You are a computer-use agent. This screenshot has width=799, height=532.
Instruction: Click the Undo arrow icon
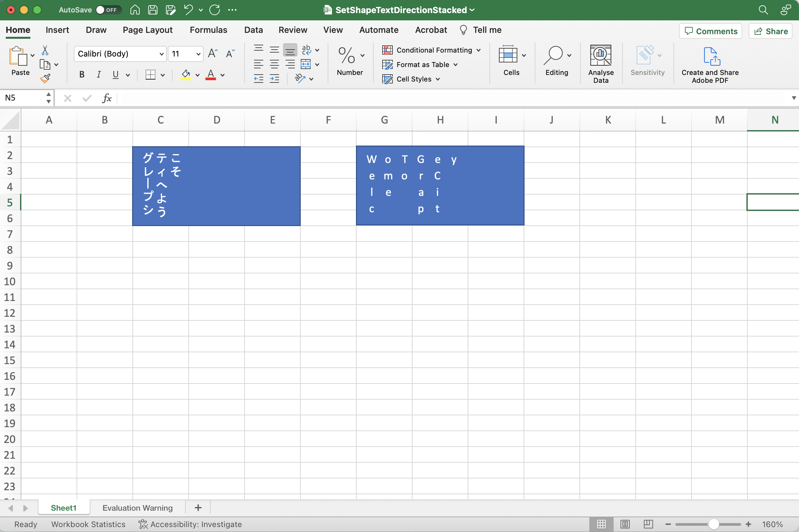[x=188, y=10]
